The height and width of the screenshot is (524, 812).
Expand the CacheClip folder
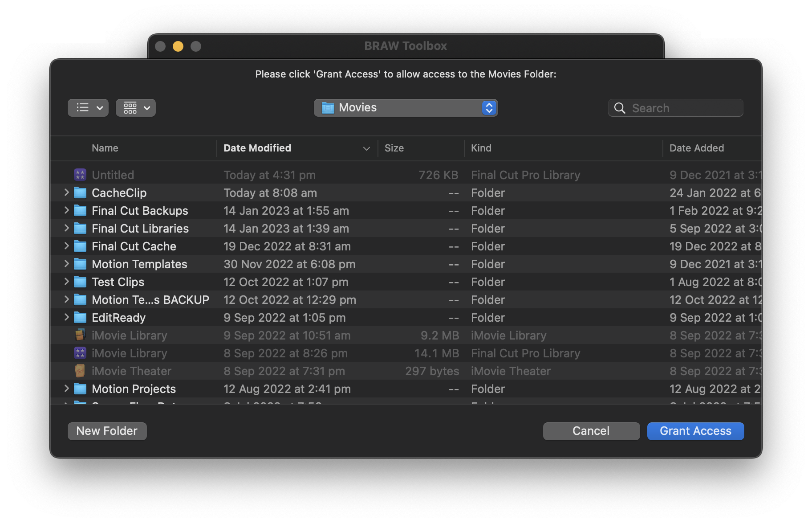pyautogui.click(x=66, y=192)
